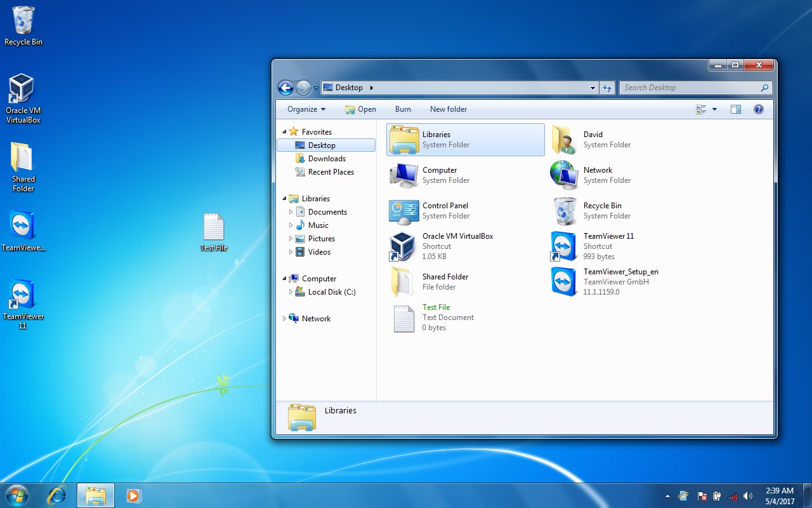The width and height of the screenshot is (812, 508).
Task: Click the volume speaker tray icon
Action: [x=748, y=496]
